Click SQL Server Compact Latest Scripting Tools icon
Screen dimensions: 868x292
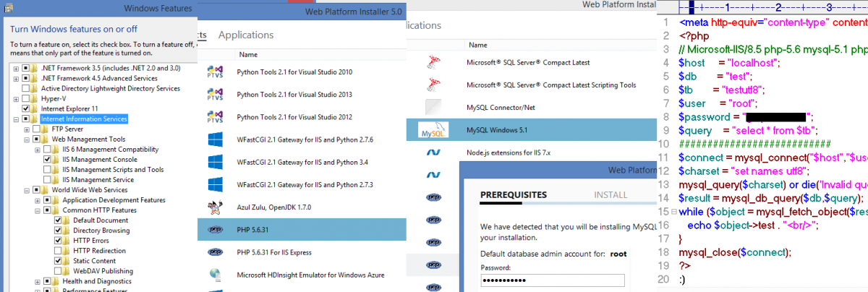click(434, 85)
